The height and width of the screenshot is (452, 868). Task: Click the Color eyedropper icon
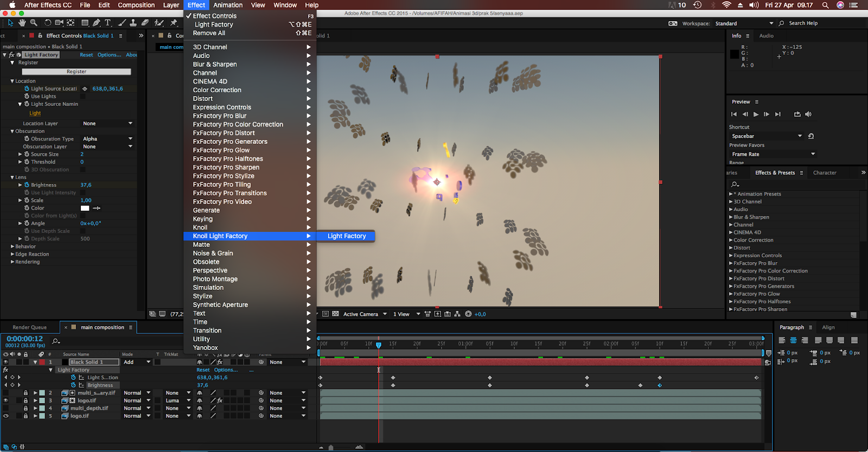pos(97,208)
